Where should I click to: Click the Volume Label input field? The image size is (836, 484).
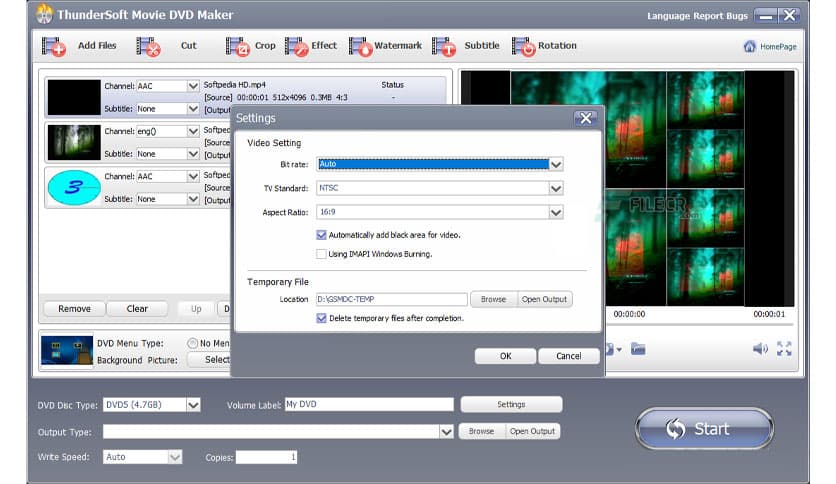click(369, 405)
